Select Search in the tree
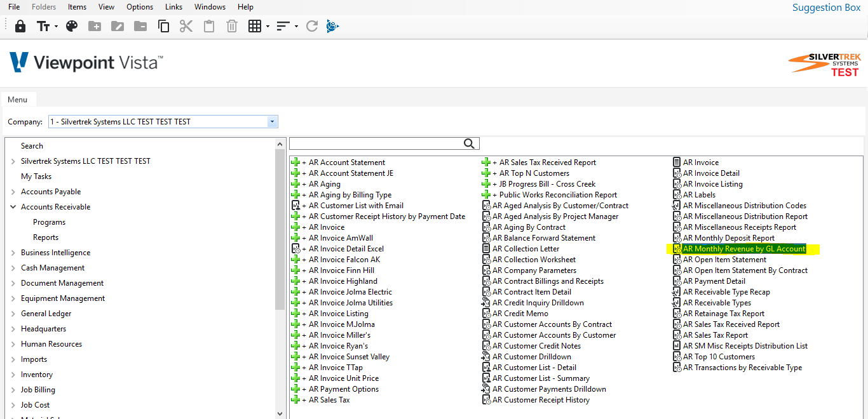 pos(32,146)
